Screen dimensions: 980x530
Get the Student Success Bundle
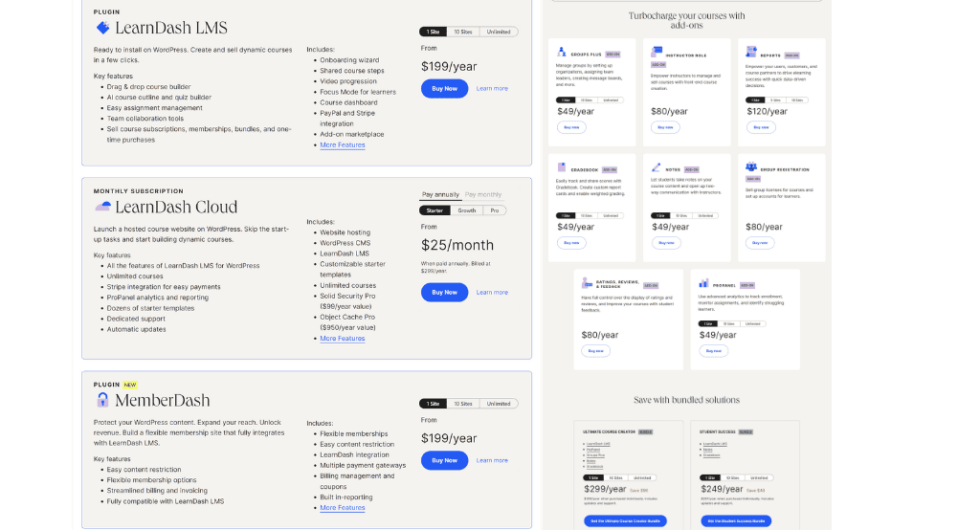click(736, 520)
